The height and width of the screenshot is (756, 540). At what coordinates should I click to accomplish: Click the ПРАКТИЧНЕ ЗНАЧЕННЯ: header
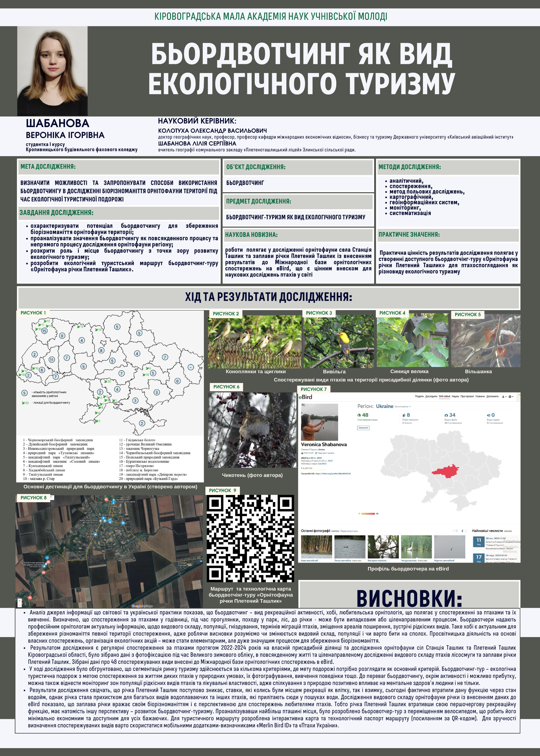(409, 234)
